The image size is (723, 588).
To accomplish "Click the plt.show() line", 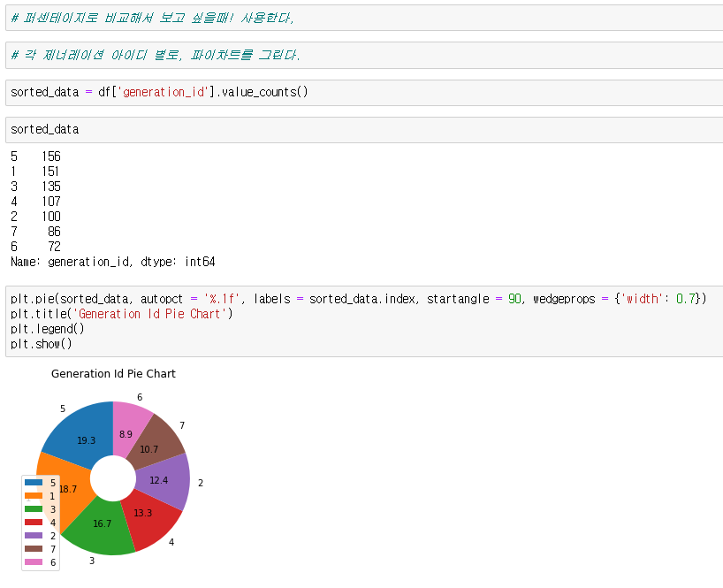I will point(42,344).
